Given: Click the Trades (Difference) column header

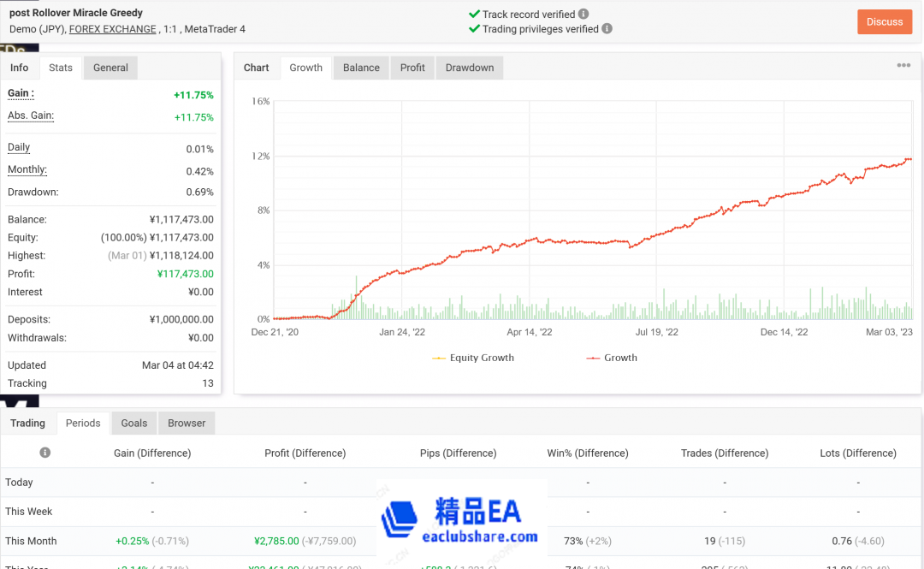Looking at the screenshot, I should coord(725,453).
